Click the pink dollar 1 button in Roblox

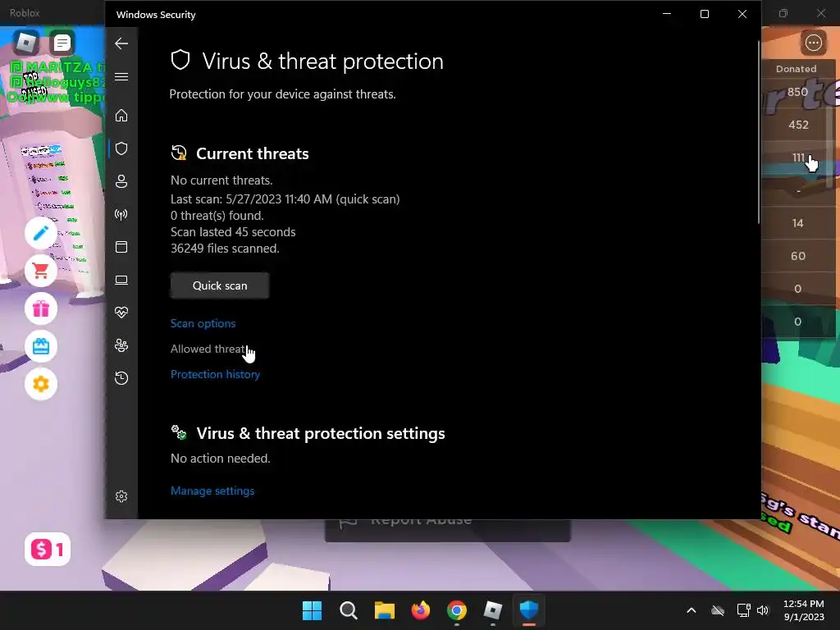[x=47, y=549]
